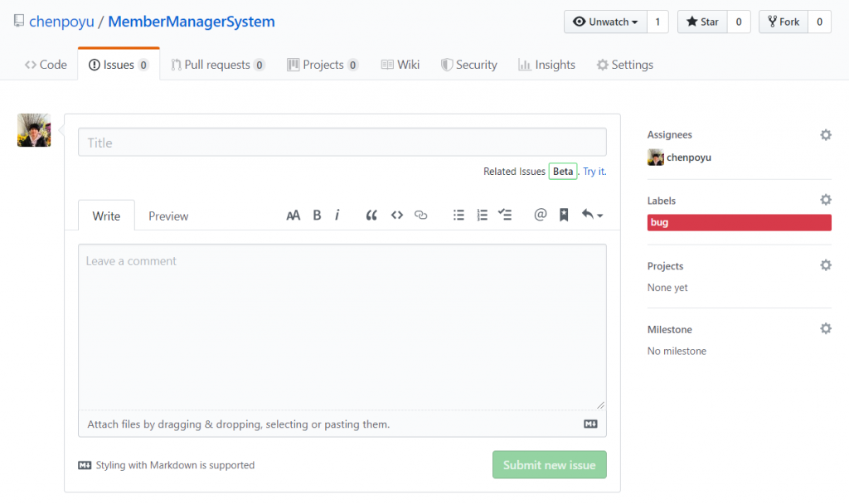
Task: Open the Insights tab
Action: [x=547, y=65]
